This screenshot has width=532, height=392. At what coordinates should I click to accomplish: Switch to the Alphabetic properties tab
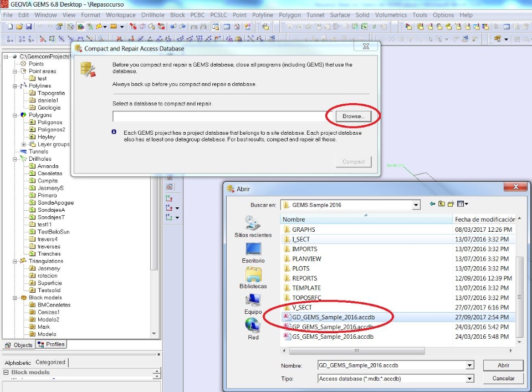[18, 363]
